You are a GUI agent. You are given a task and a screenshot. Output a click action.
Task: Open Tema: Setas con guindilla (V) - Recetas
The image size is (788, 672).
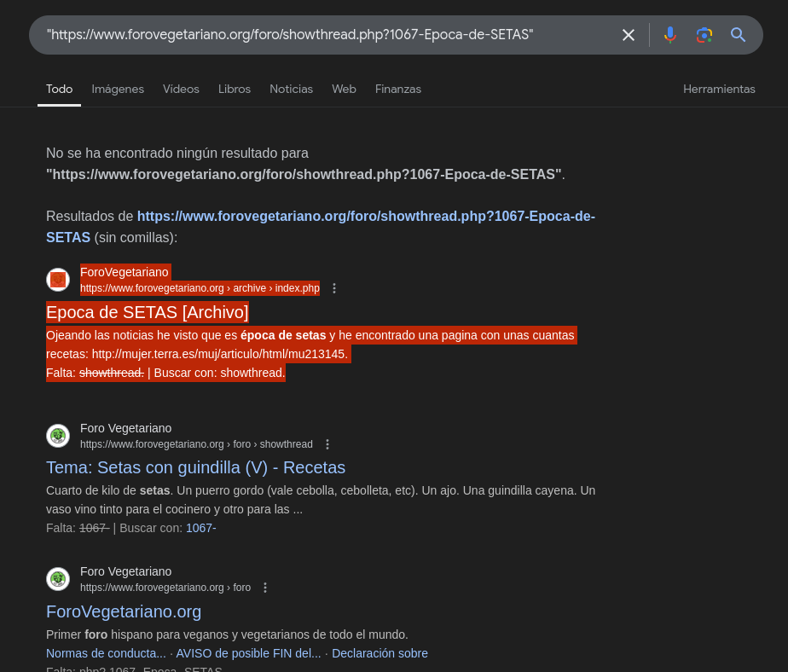tap(195, 467)
